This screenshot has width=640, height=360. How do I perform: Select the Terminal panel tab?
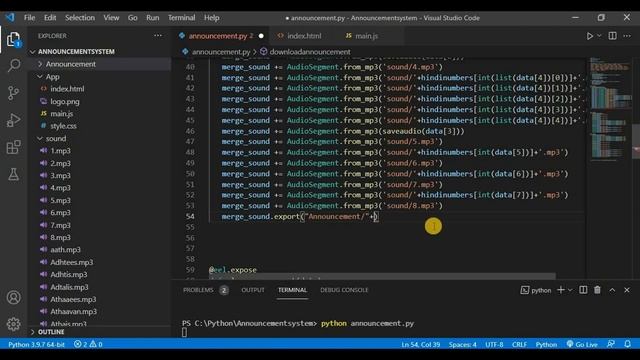(x=292, y=290)
